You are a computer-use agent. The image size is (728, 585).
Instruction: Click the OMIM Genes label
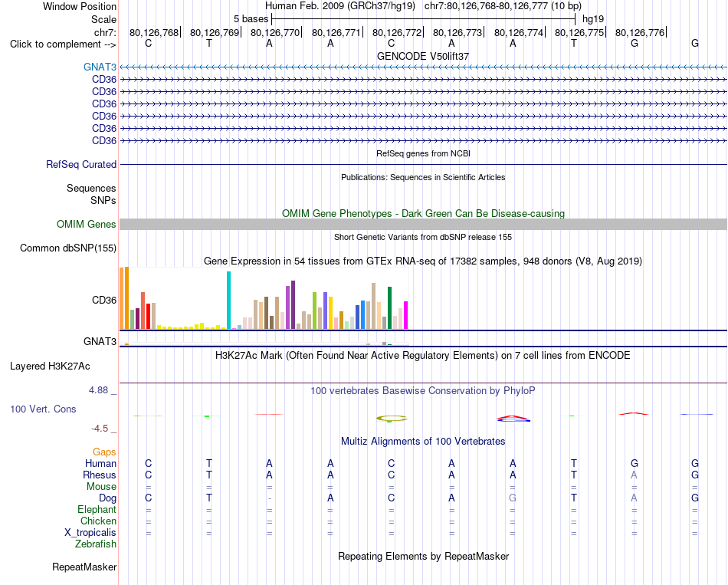click(87, 224)
